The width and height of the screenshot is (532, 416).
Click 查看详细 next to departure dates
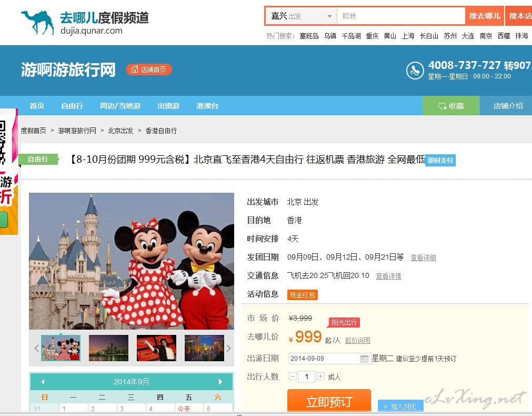click(423, 257)
